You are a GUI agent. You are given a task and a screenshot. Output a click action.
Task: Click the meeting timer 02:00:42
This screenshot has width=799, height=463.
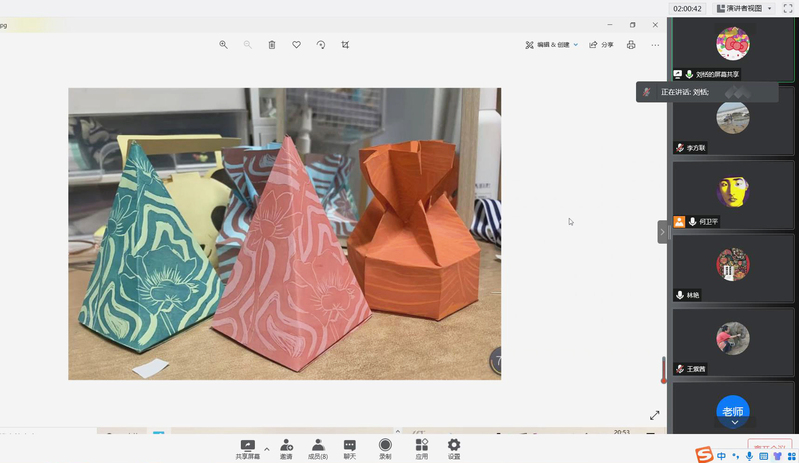point(687,8)
